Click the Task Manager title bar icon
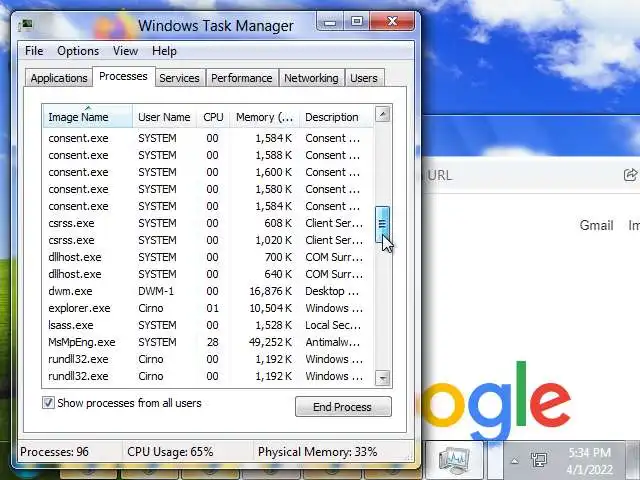 pyautogui.click(x=25, y=25)
